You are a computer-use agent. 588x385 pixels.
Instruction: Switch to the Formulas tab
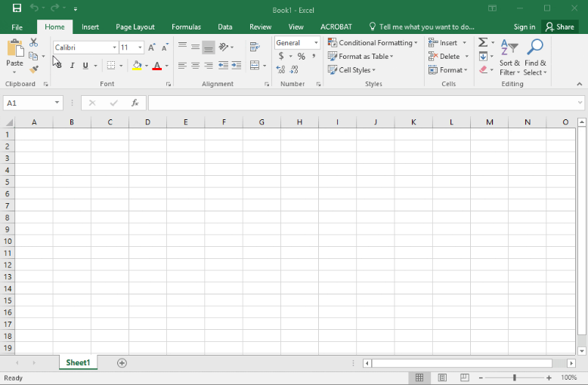(187, 27)
